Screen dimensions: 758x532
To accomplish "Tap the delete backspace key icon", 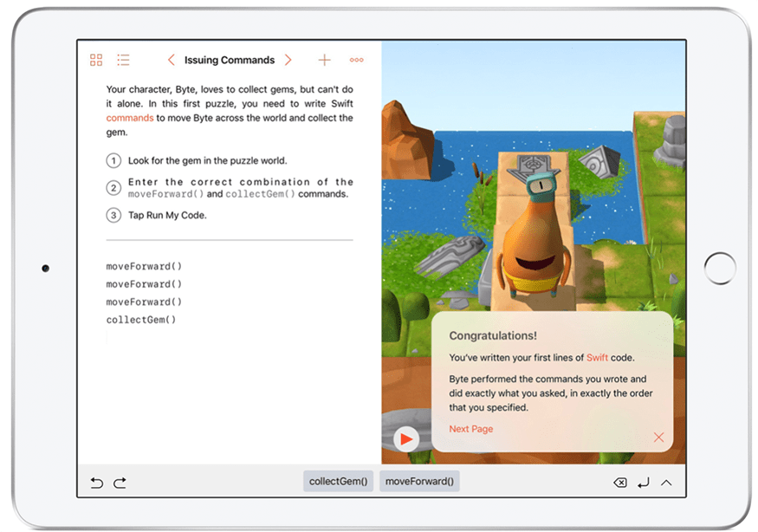I will (619, 483).
